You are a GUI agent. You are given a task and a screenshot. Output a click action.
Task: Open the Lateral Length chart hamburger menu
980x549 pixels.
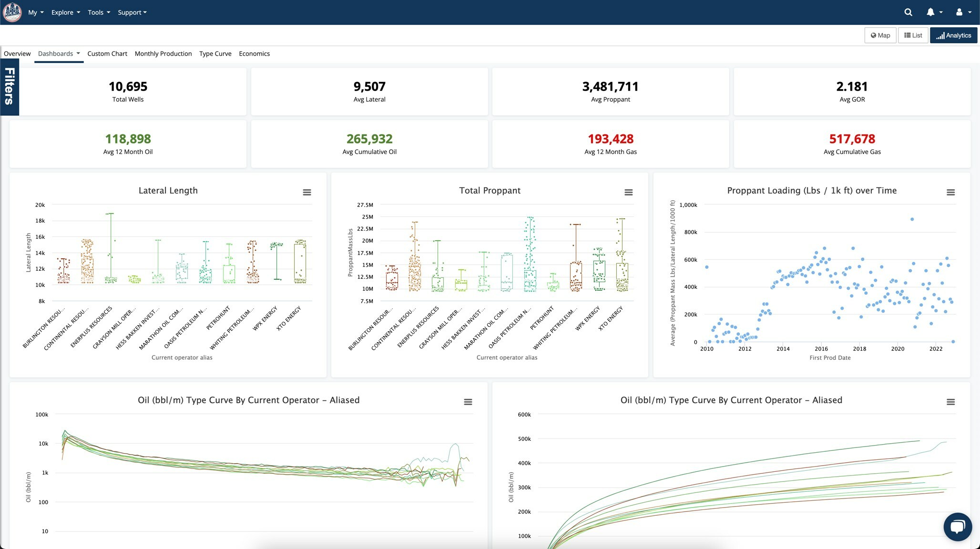(x=306, y=193)
